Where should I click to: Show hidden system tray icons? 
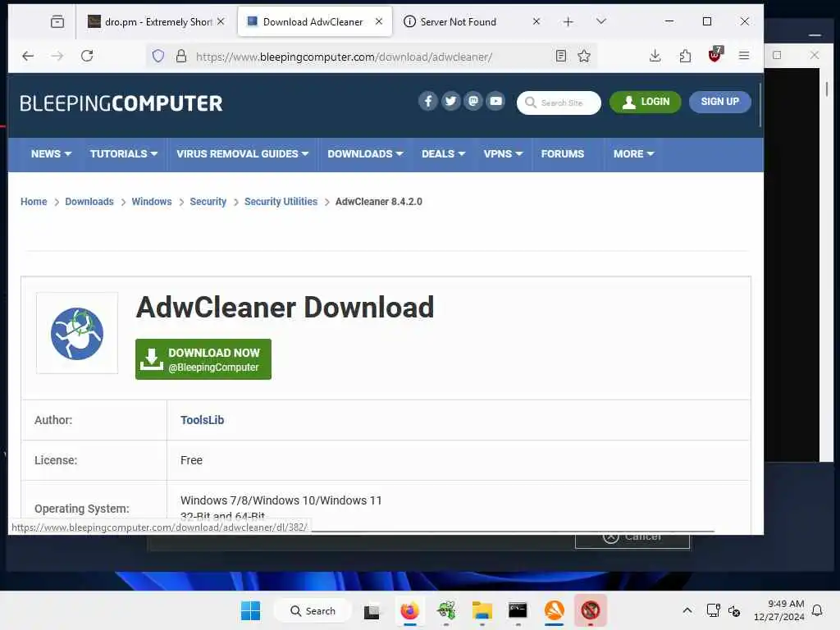pos(687,610)
